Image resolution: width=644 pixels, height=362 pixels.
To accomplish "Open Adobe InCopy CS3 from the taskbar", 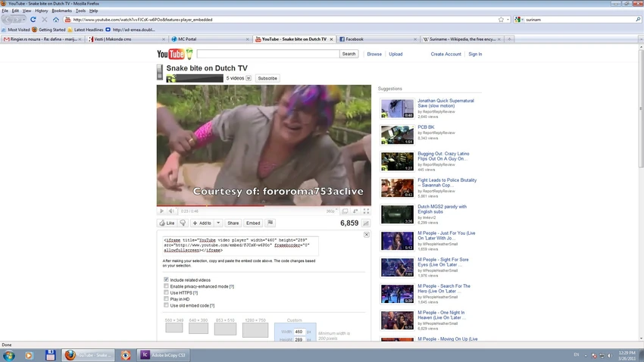I will (x=163, y=354).
